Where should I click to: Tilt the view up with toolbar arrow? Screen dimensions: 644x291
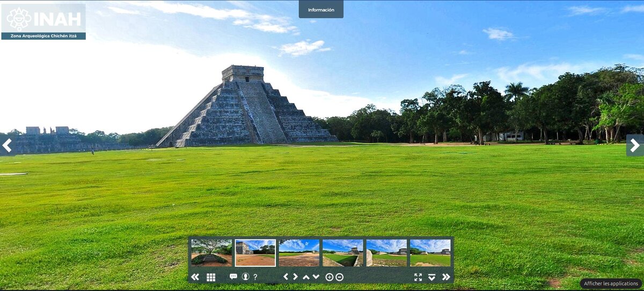point(306,277)
